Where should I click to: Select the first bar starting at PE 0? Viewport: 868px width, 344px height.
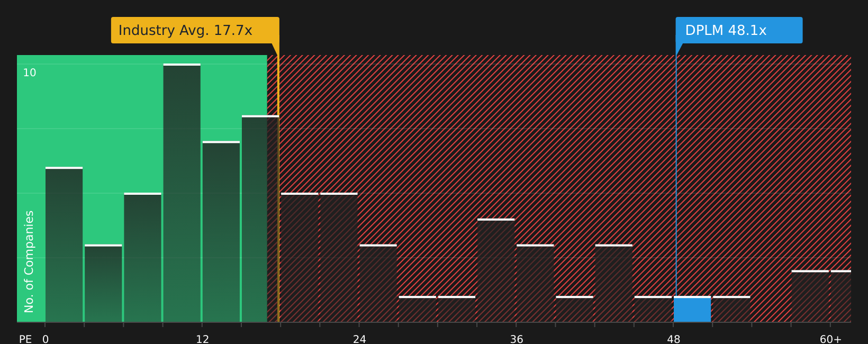point(64,245)
